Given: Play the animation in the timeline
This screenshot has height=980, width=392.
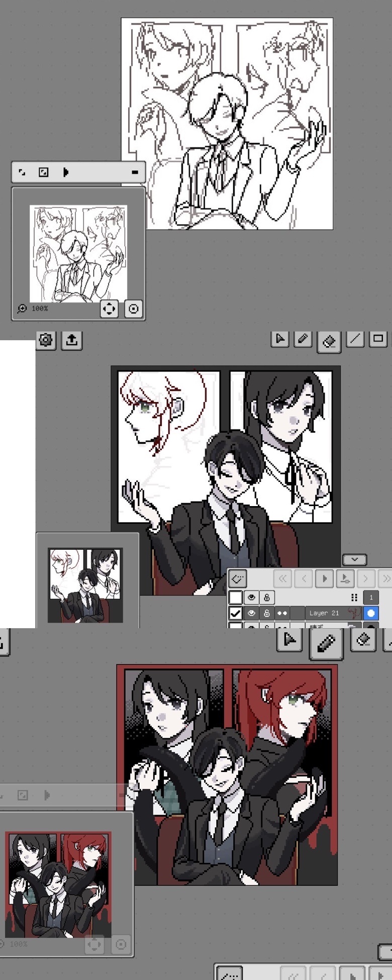Looking at the screenshot, I should pos(325,578).
